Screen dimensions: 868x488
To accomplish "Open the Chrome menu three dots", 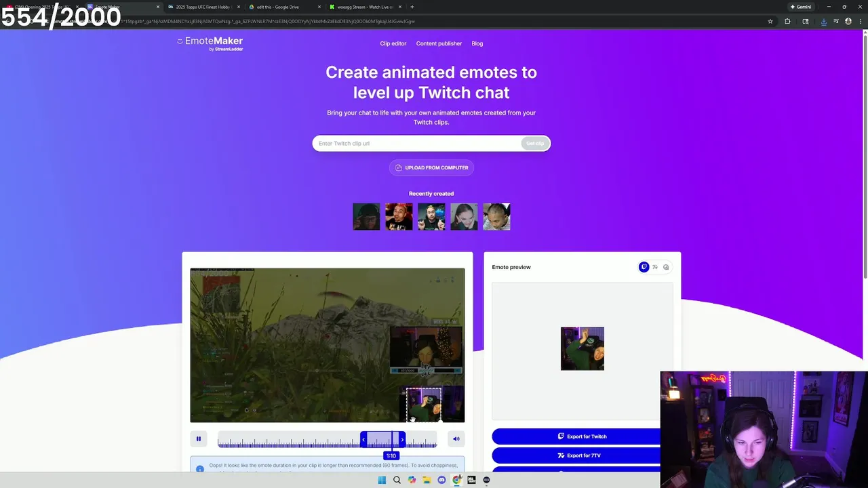I will 860,21.
